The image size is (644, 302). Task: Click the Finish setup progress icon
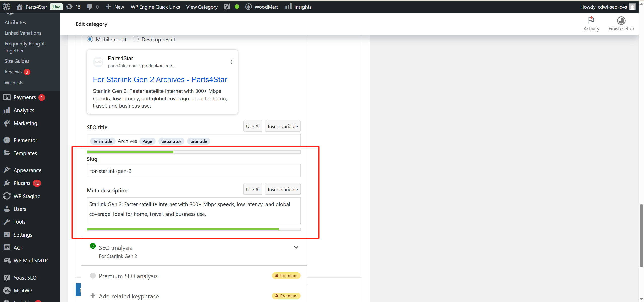click(x=621, y=21)
